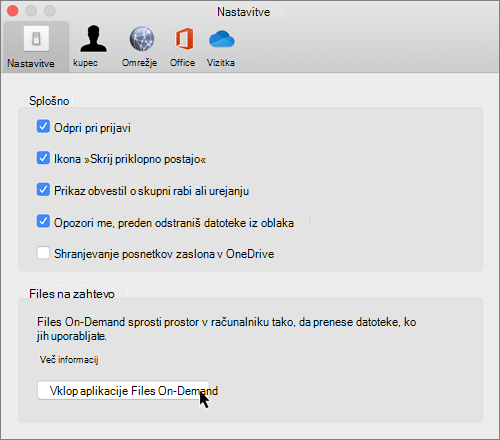Open the Več informacij link

click(69, 360)
